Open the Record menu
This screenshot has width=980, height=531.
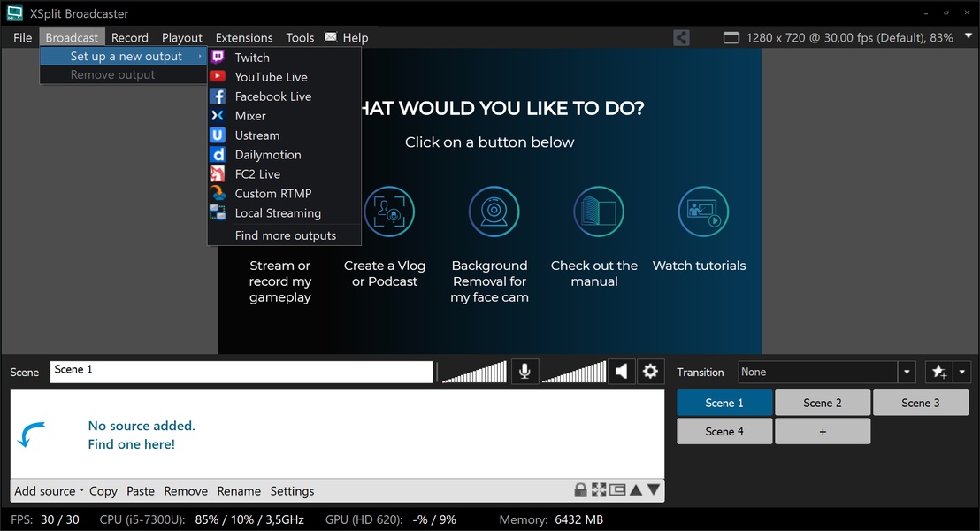click(130, 38)
